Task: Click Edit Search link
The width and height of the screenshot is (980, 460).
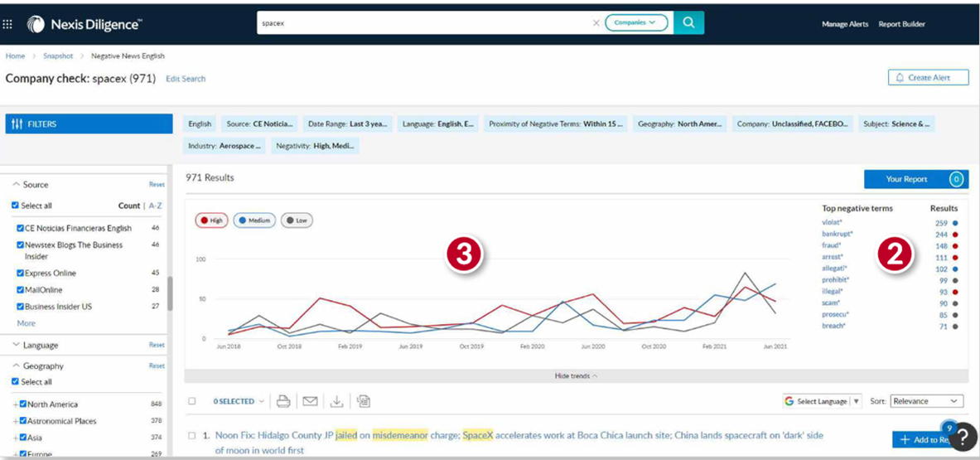Action: tap(185, 79)
